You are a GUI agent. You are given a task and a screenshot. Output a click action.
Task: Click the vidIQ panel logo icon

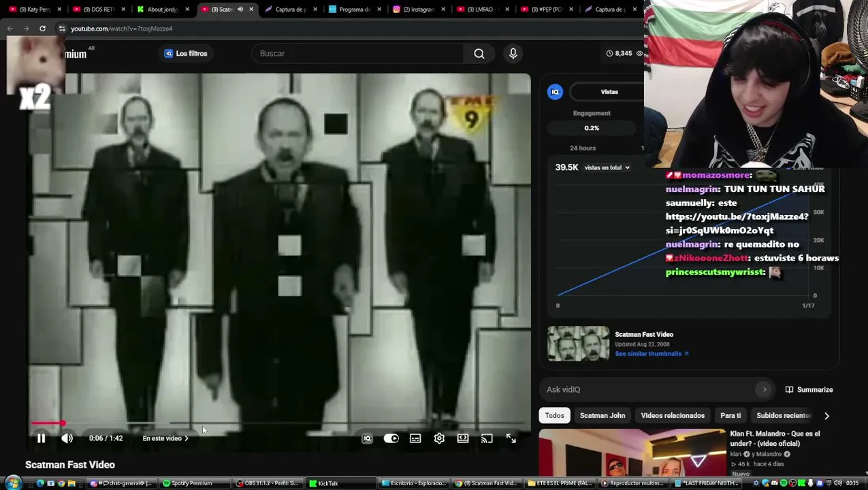555,92
